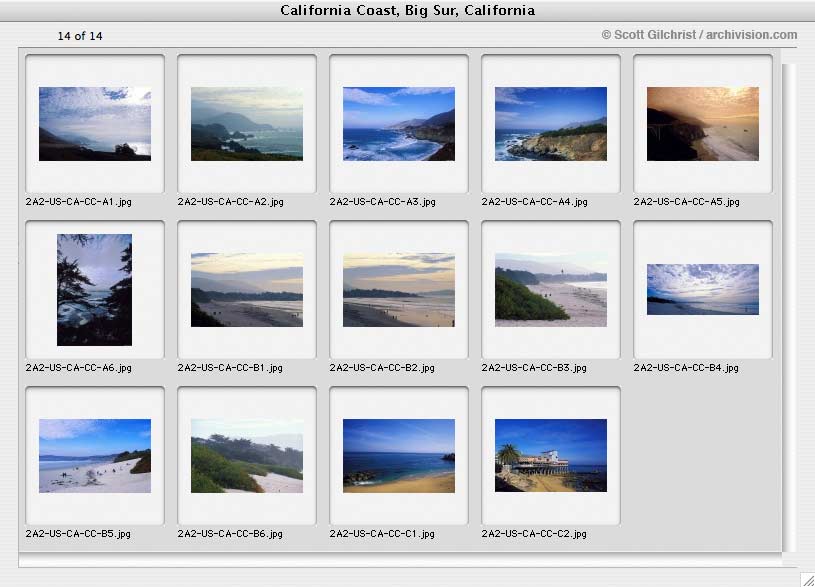Click the filename label 2A2-US-CA-CC-B4.jpg
815x587 pixels.
click(x=686, y=368)
